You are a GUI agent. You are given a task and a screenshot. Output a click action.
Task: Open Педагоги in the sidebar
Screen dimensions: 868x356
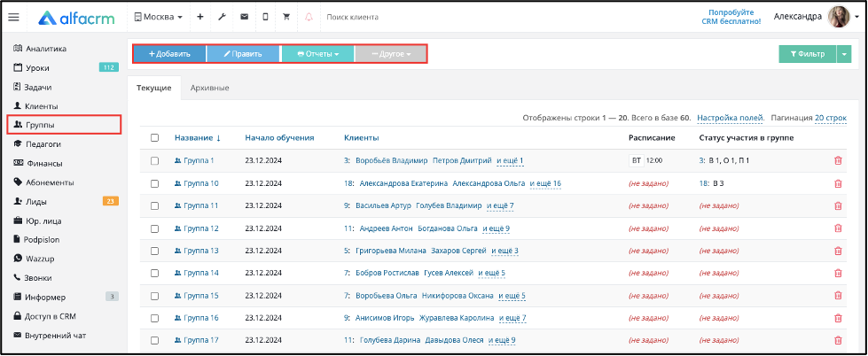(37, 144)
